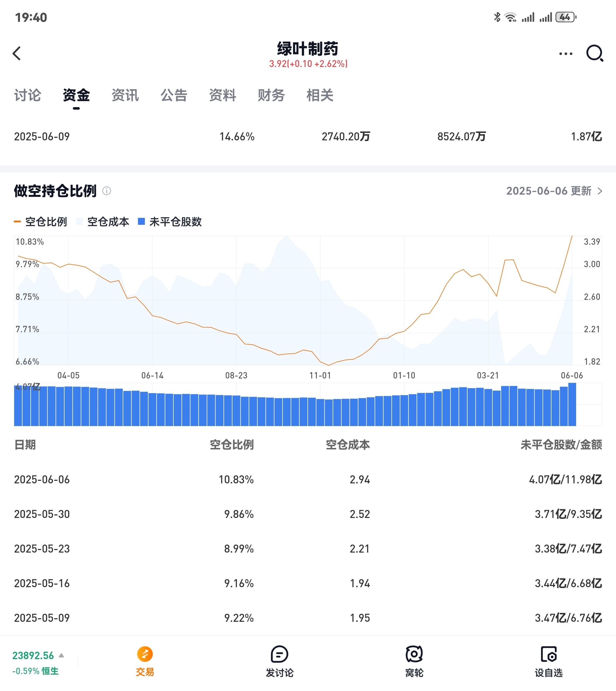
Task: Tap the 10.83% cell in table
Action: pyautogui.click(x=236, y=479)
